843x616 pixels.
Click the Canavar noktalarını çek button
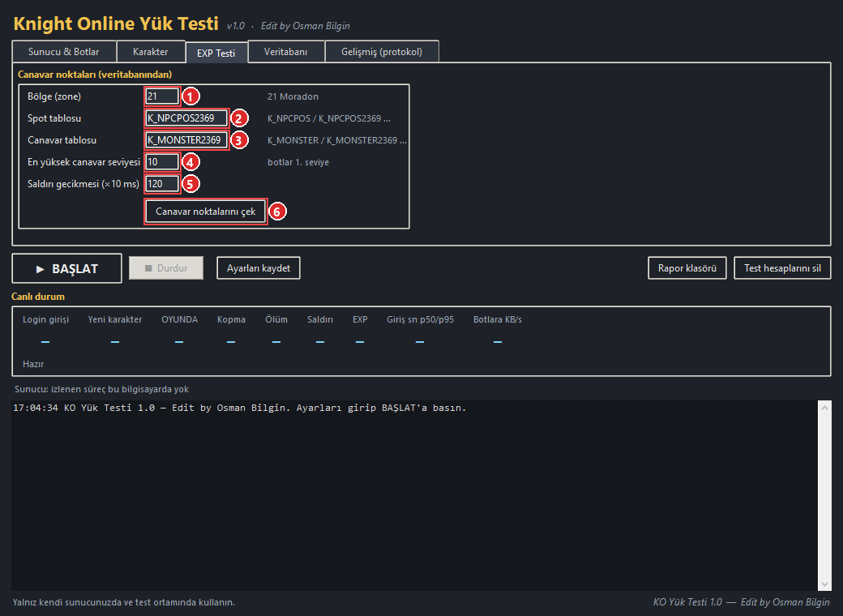point(205,212)
